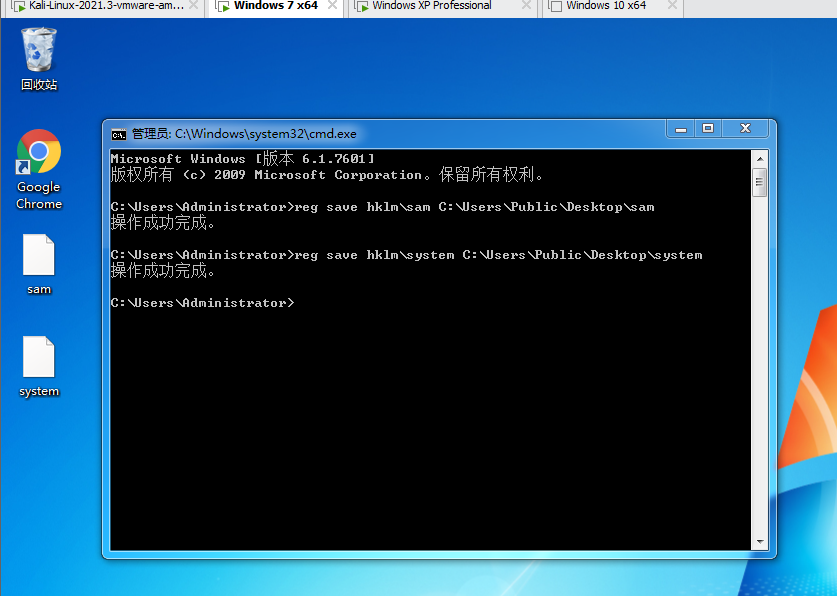Open the cmd.exe title bar system icon
Image resolution: width=837 pixels, height=596 pixels.
coord(119,134)
